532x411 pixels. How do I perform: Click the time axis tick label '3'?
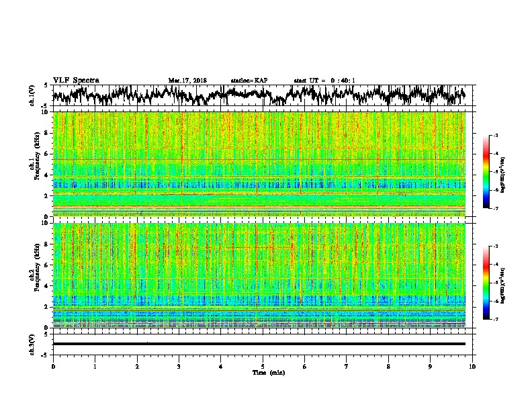coord(179,367)
